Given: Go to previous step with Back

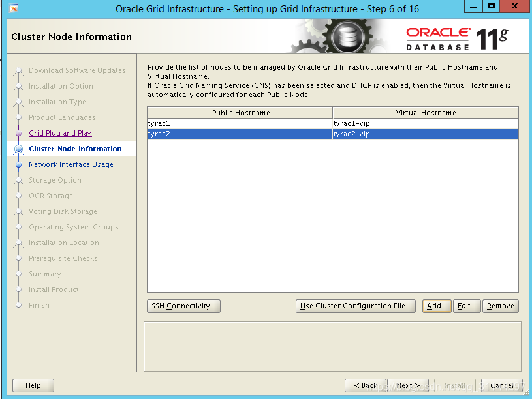Looking at the screenshot, I should (366, 385).
